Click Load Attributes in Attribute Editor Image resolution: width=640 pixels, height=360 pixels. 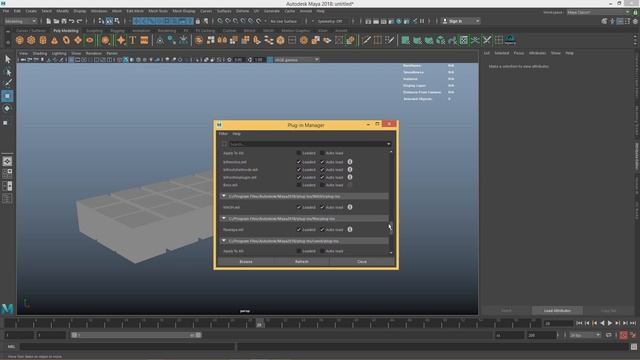[557, 311]
